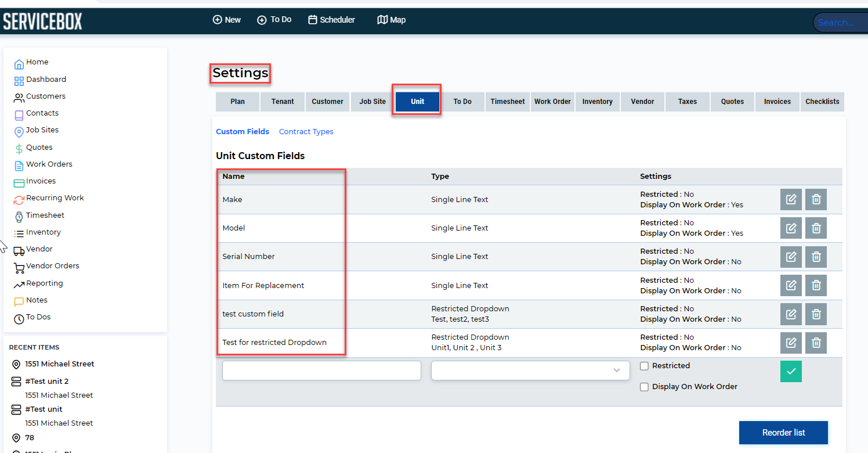Edit the Serial Number field
868x453 pixels.
pos(791,256)
